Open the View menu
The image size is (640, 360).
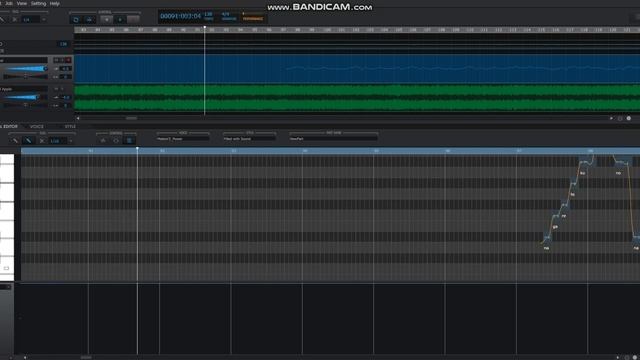22,3
